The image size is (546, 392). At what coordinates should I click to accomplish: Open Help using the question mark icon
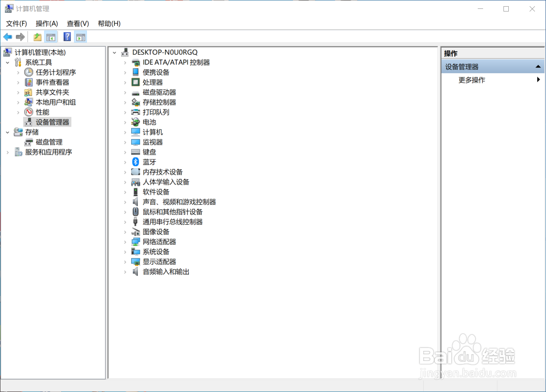coord(66,37)
